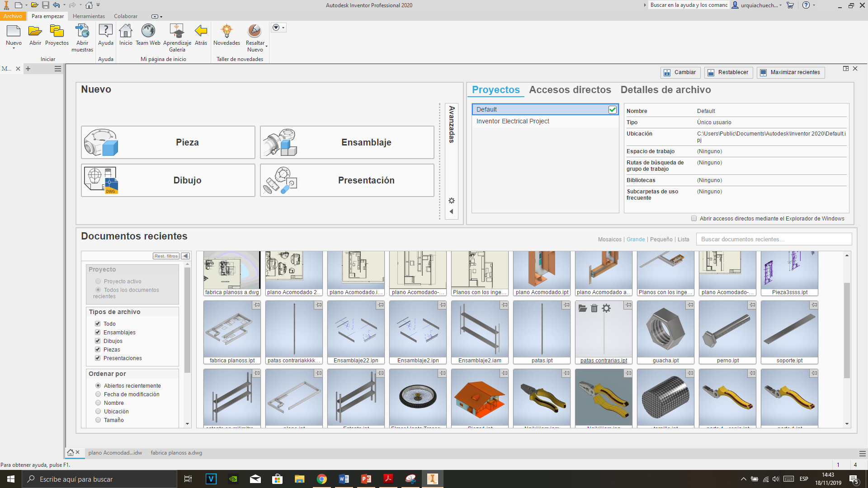Open the Colaborar ribbon tab
Viewport: 868px width, 488px height.
pyautogui.click(x=126, y=16)
